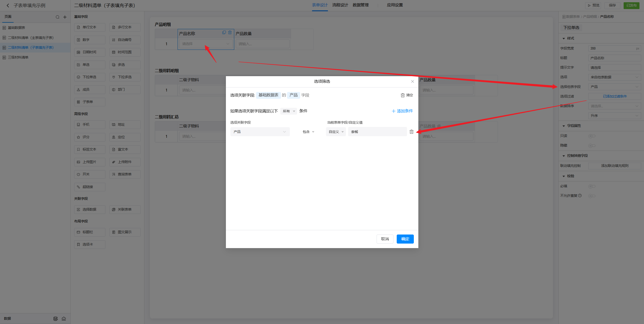This screenshot has width=644, height=324.
Task: Add a new page with plus icon
Action: tap(65, 17)
